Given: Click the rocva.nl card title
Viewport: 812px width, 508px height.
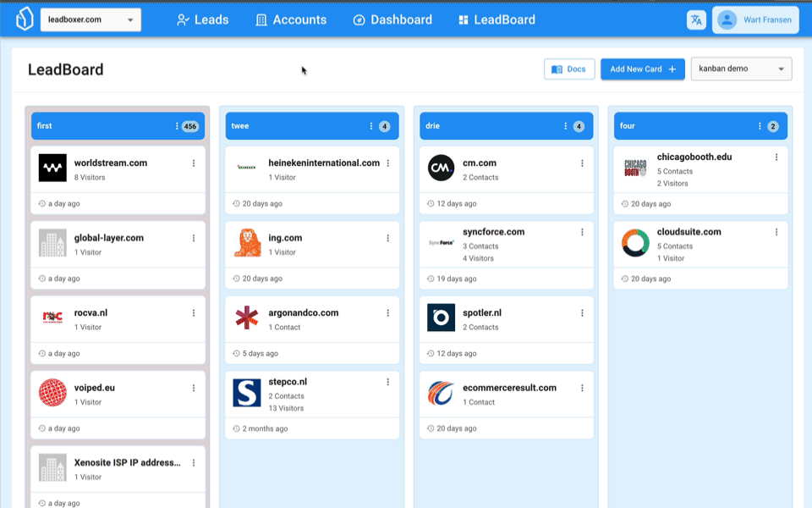Looking at the screenshot, I should (x=91, y=312).
